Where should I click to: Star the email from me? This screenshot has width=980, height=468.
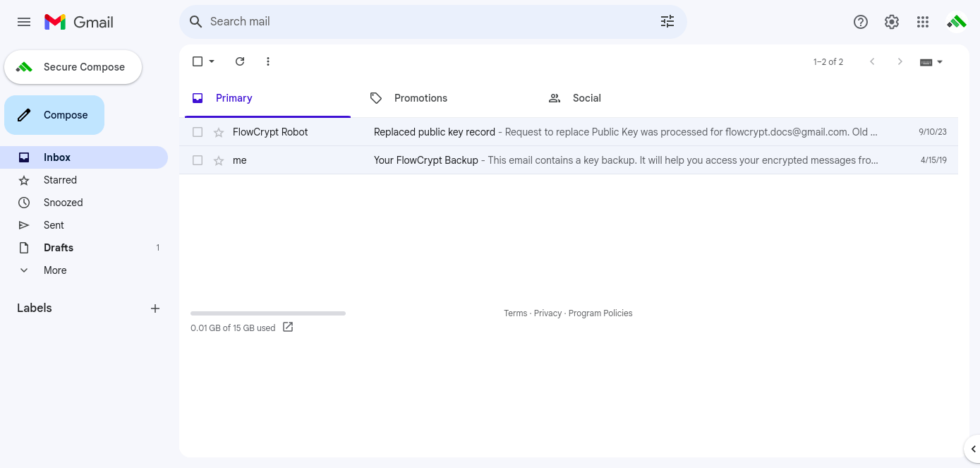coord(219,160)
